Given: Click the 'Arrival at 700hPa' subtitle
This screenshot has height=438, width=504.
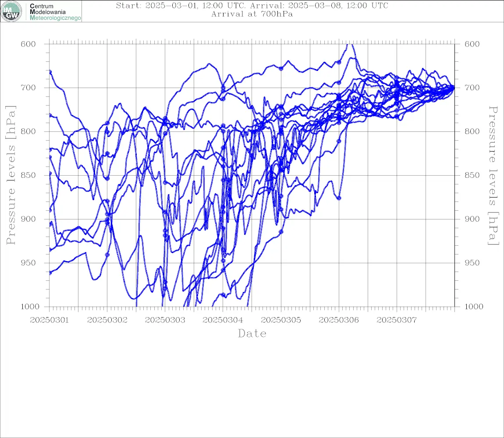Looking at the screenshot, I should coord(252,14).
